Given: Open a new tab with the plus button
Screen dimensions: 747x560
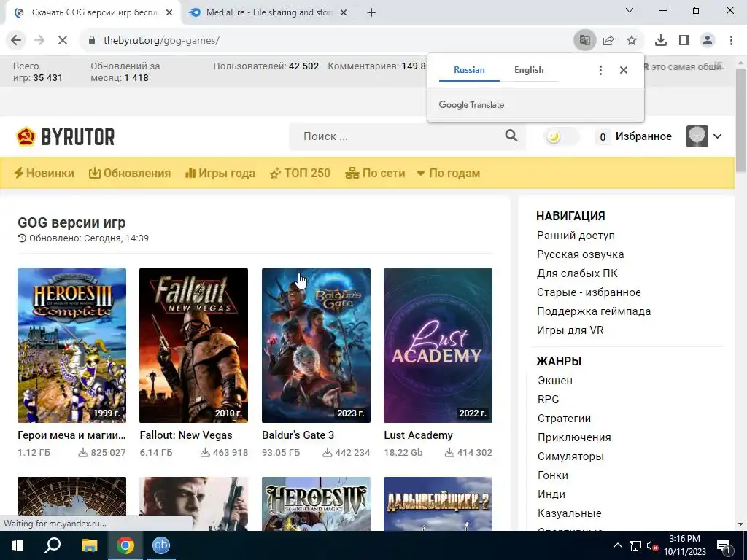Looking at the screenshot, I should pos(371,13).
